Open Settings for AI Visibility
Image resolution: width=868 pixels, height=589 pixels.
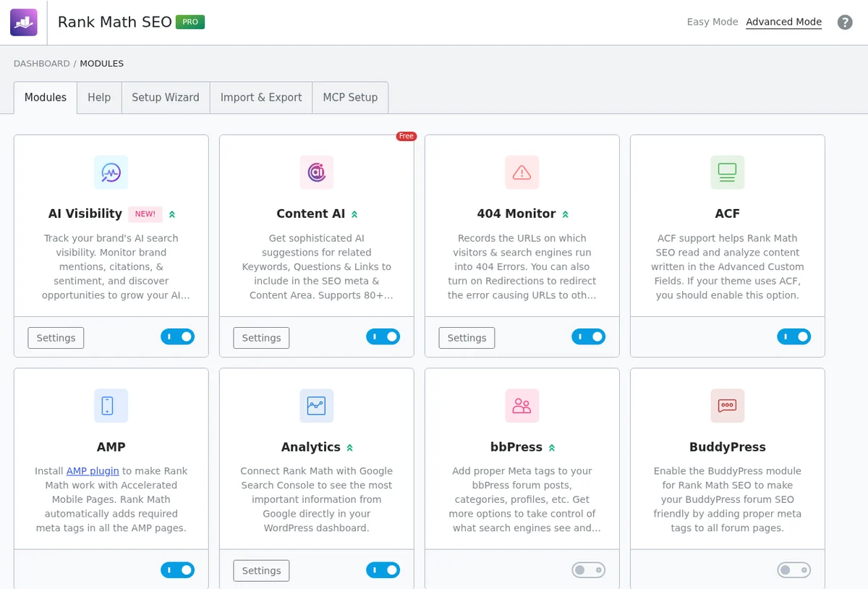[56, 338]
